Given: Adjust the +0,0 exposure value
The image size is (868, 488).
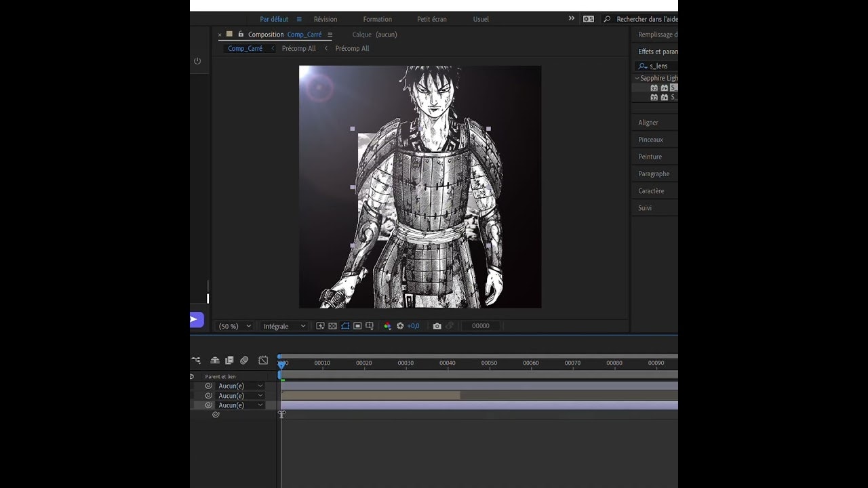Looking at the screenshot, I should [x=413, y=326].
